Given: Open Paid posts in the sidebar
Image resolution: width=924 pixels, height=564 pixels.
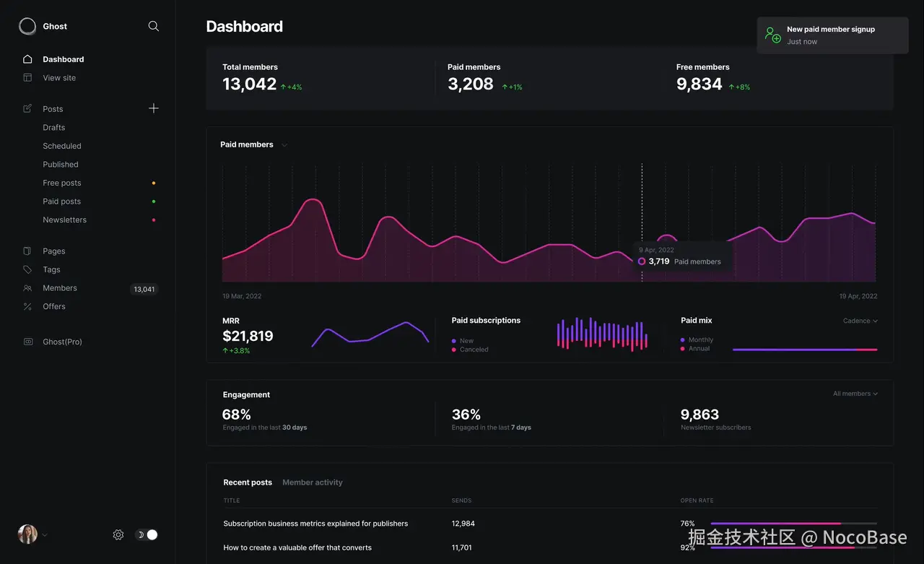Looking at the screenshot, I should tap(62, 201).
